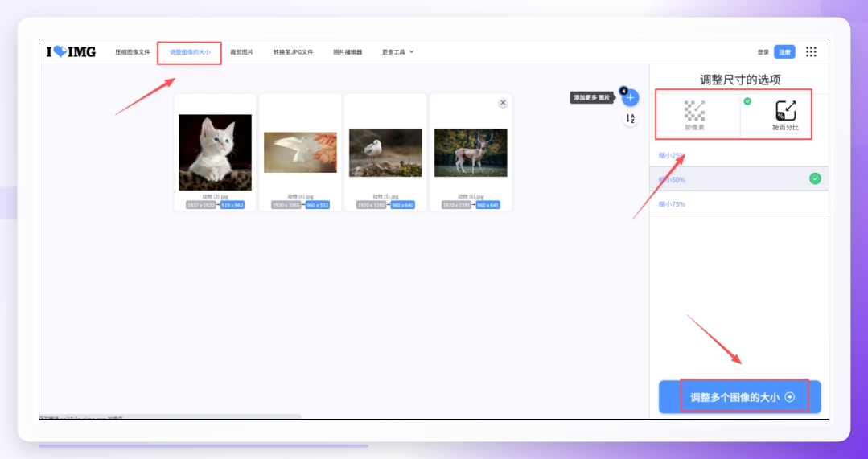
Task: Click the new size 960 x 641
Action: pyautogui.click(x=487, y=205)
